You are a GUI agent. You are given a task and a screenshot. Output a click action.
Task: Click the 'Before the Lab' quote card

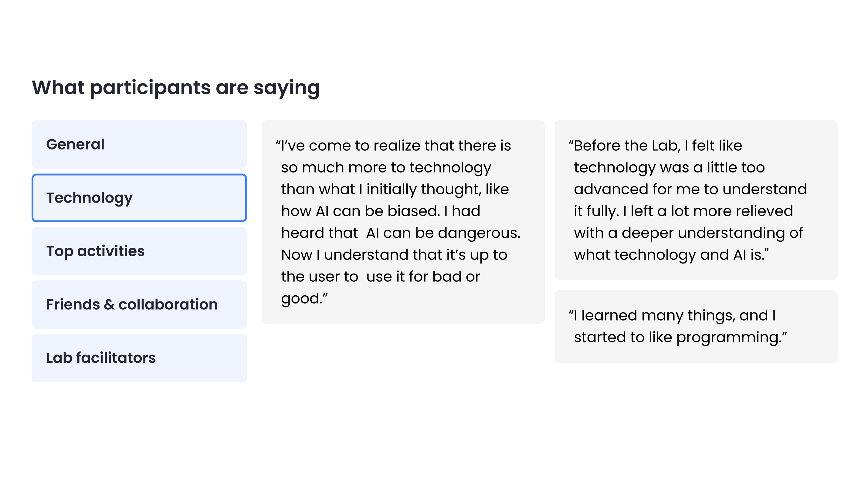coord(696,200)
